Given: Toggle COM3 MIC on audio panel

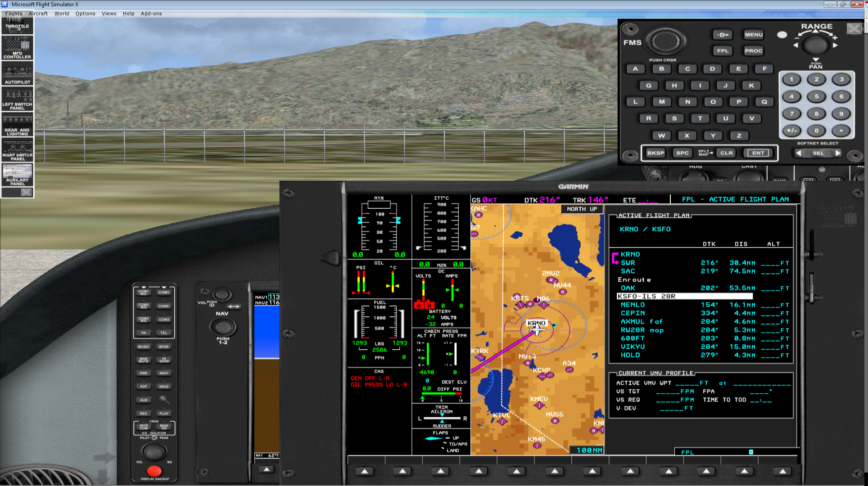Looking at the screenshot, I should pyautogui.click(x=144, y=319).
